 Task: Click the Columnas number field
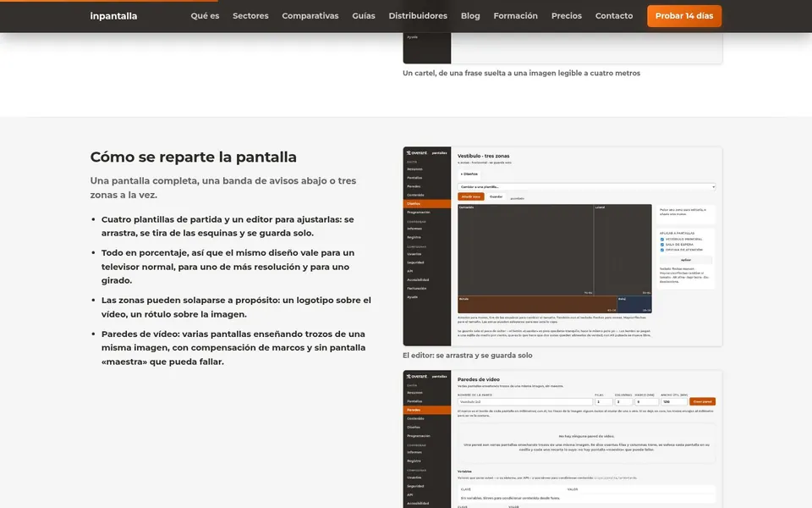click(623, 401)
